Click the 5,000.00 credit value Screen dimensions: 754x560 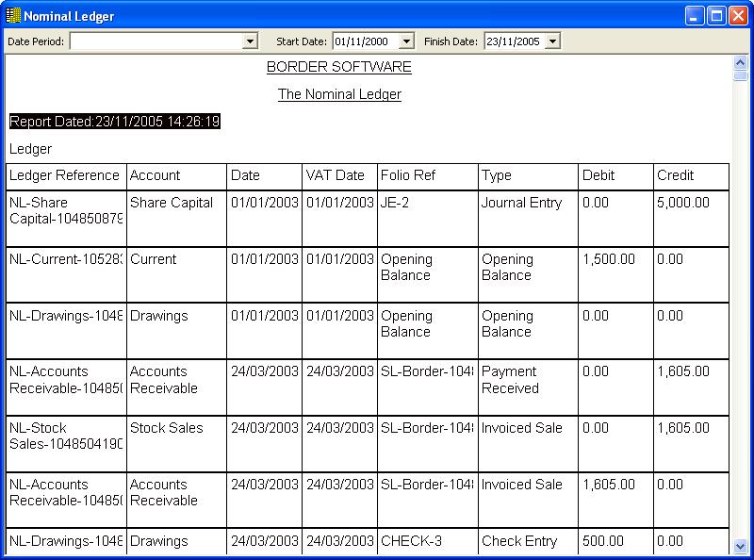point(683,203)
